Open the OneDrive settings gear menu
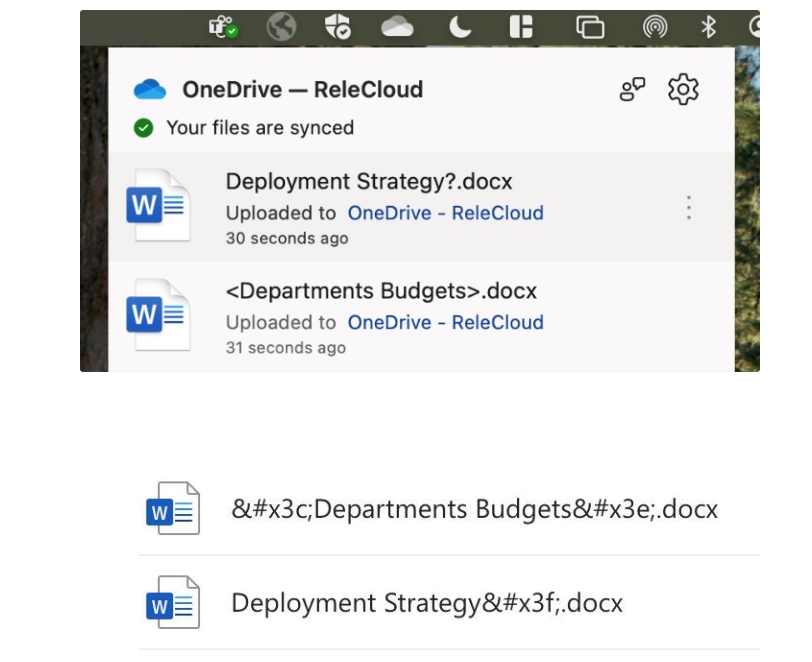Image resolution: width=812 pixels, height=662 pixels. 683,90
